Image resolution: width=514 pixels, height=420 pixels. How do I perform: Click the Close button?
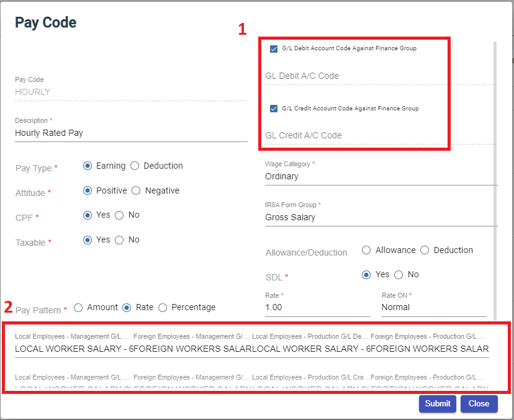tap(479, 403)
